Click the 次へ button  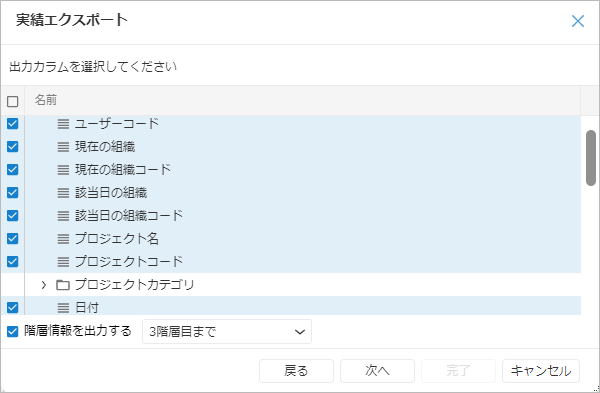[377, 371]
